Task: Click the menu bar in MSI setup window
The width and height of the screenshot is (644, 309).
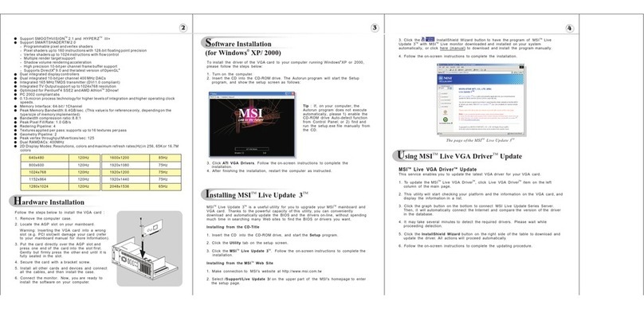Action: pos(252,97)
